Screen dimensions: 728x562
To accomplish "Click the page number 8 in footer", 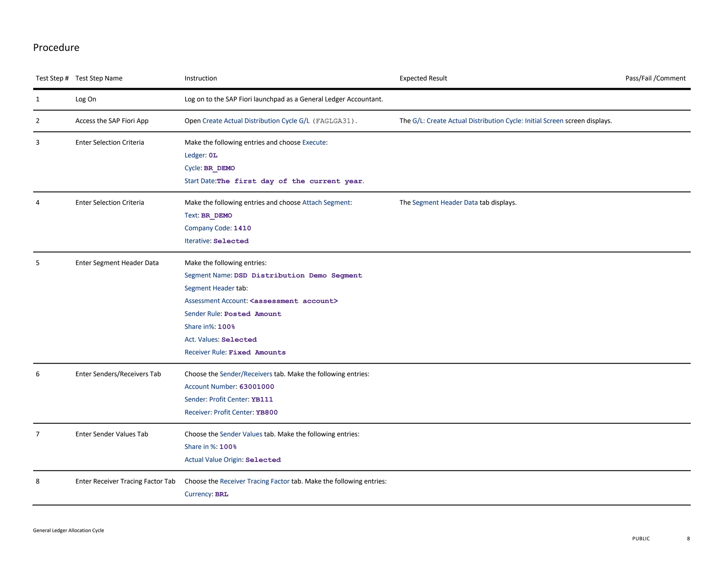I will tap(688, 539).
